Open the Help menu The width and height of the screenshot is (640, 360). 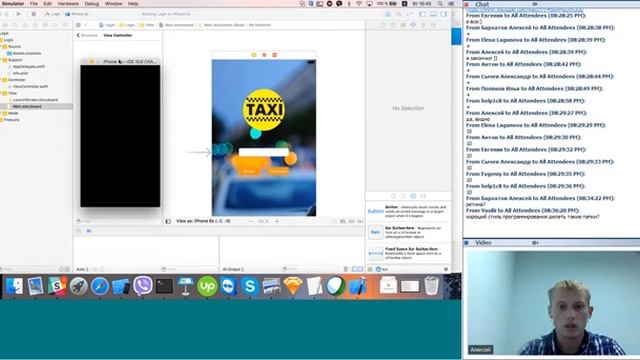pos(133,4)
